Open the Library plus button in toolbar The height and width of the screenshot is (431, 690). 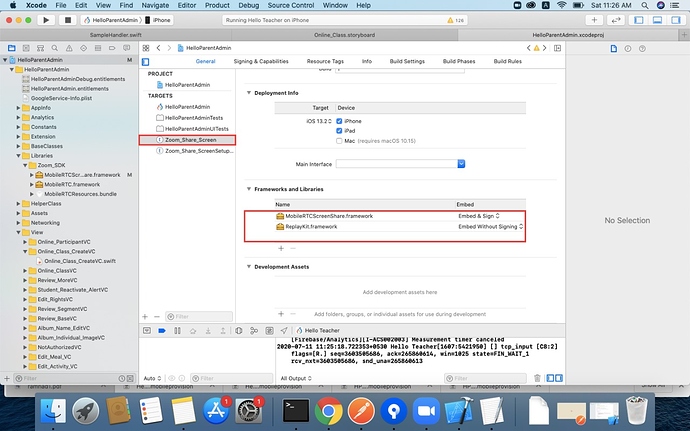point(594,20)
